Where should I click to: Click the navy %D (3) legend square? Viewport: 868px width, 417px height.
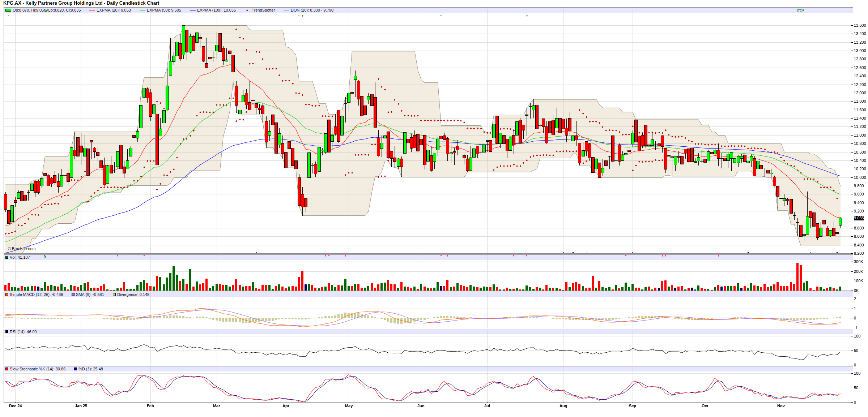(x=76, y=369)
